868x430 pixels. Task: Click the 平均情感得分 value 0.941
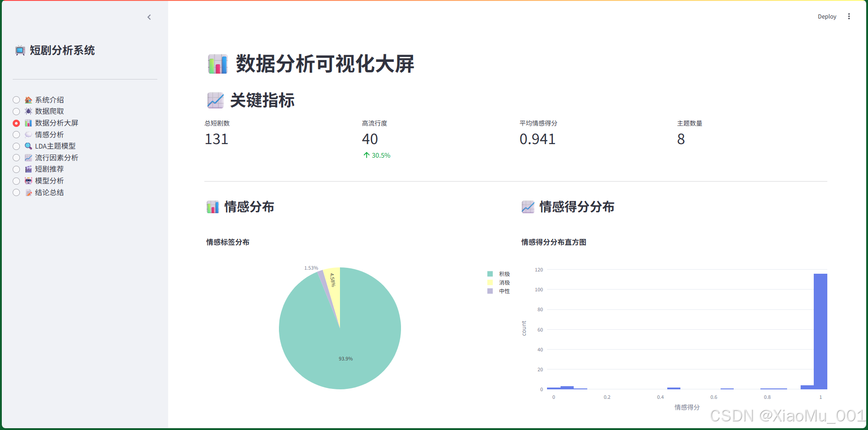pyautogui.click(x=538, y=139)
